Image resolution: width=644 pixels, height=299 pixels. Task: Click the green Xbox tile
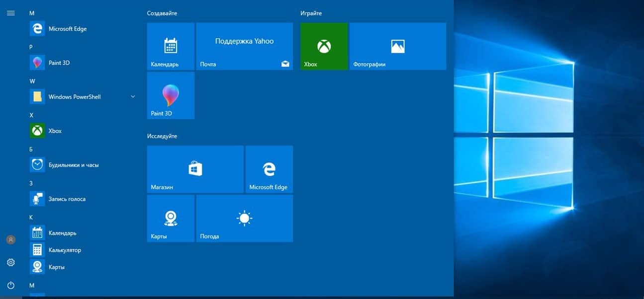(324, 46)
